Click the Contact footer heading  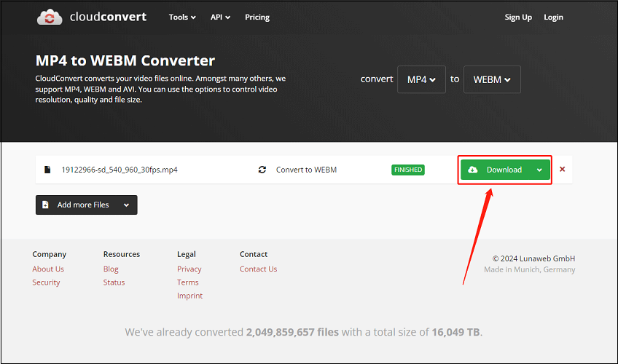[x=254, y=254]
